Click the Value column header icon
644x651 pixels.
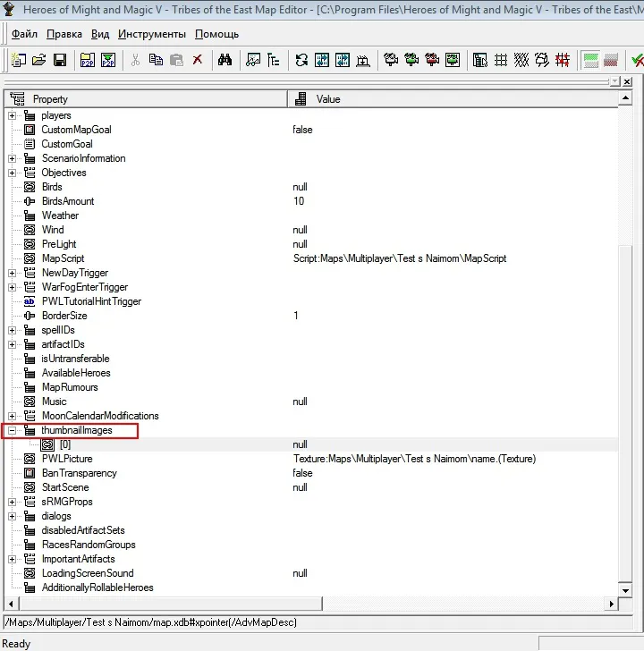click(301, 98)
